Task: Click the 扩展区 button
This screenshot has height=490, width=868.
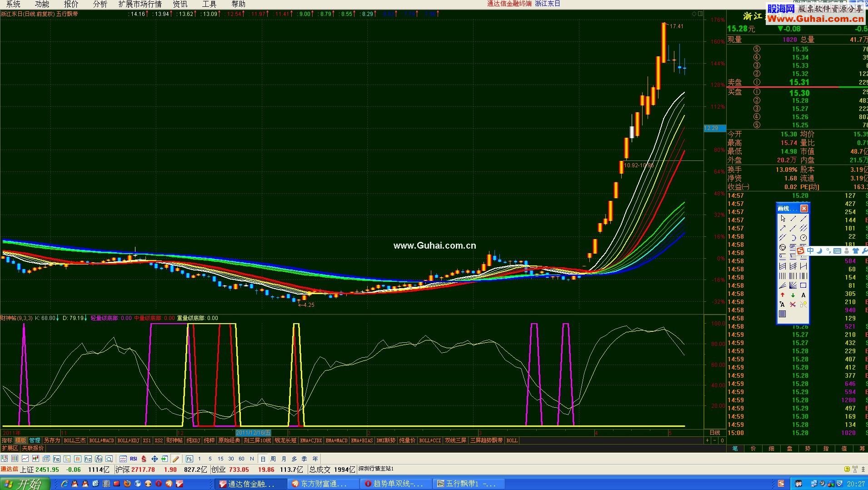Action: (10, 448)
